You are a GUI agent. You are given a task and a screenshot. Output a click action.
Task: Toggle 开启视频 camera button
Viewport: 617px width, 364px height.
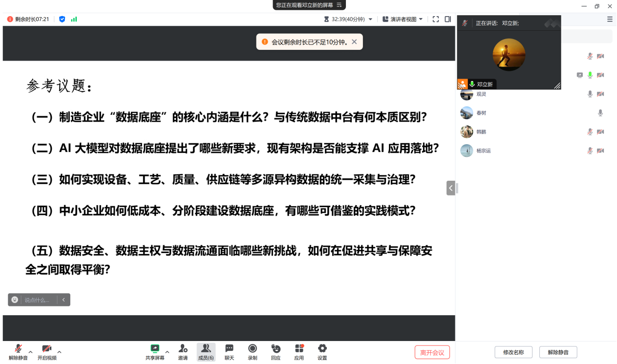pos(47,349)
